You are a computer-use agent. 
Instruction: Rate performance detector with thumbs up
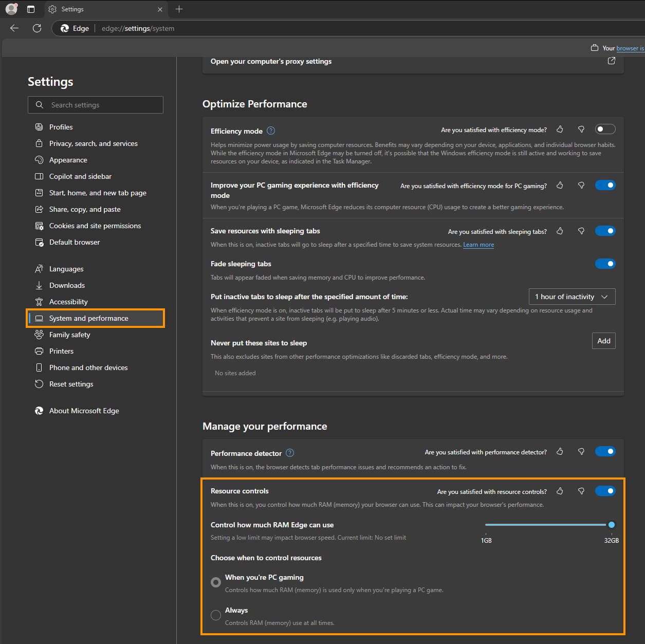[x=560, y=452]
